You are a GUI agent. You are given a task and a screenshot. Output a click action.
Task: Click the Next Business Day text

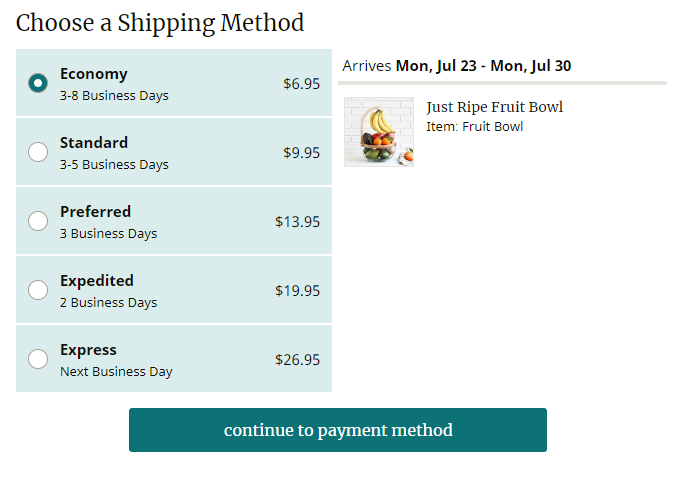point(116,372)
